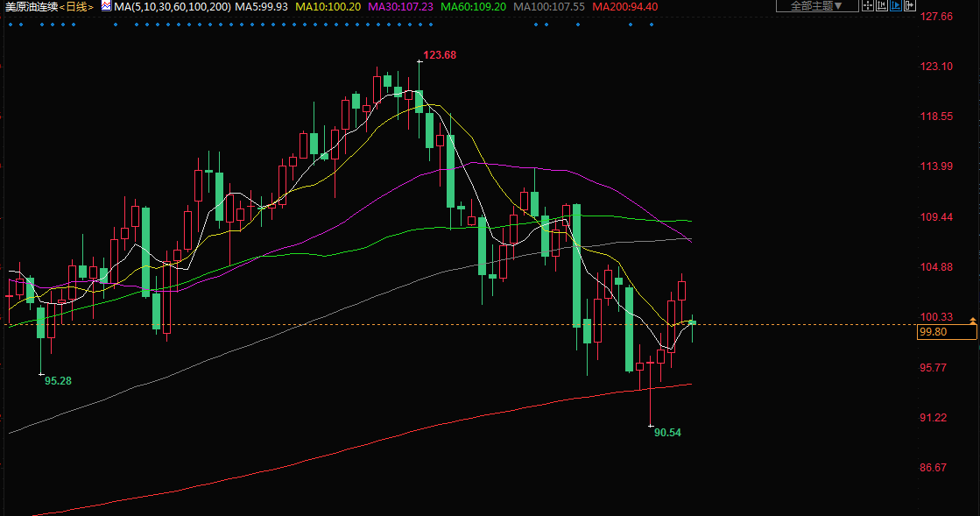980x516 pixels.
Task: Click the 美原油连续 instrument name
Action: [x=31, y=7]
